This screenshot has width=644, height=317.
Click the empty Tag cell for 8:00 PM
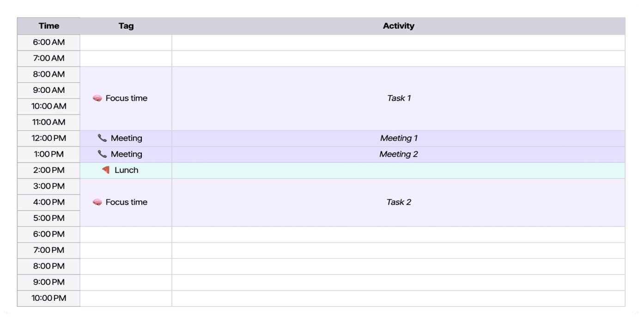(x=126, y=267)
